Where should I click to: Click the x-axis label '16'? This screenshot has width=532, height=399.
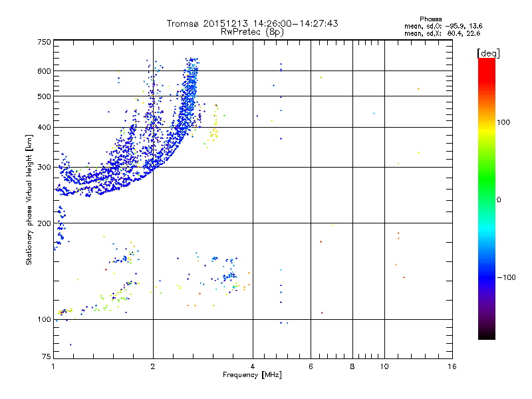click(x=452, y=366)
